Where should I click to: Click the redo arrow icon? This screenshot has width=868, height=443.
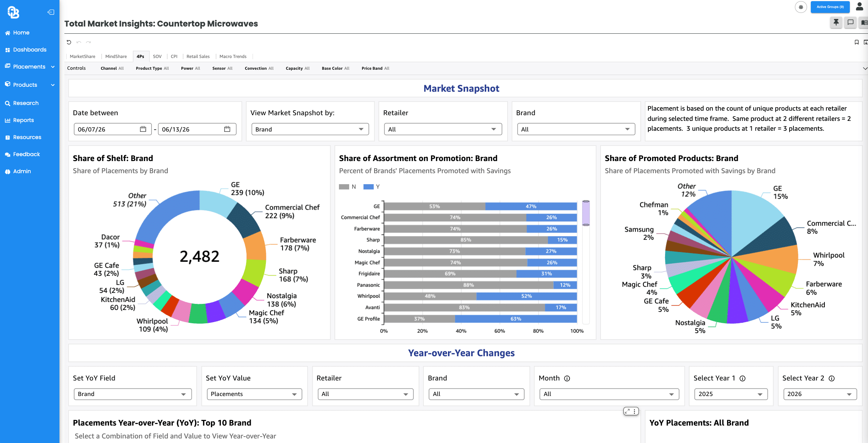click(88, 42)
